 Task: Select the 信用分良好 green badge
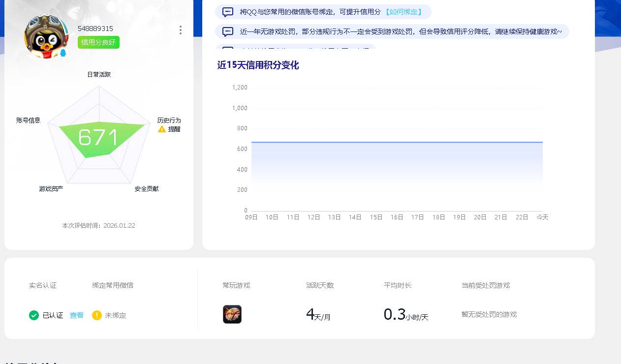(98, 43)
